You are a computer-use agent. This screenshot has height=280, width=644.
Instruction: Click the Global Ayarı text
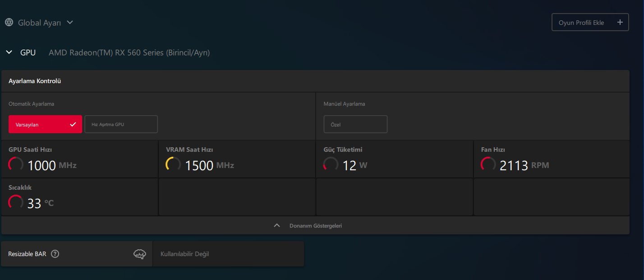[x=39, y=23]
